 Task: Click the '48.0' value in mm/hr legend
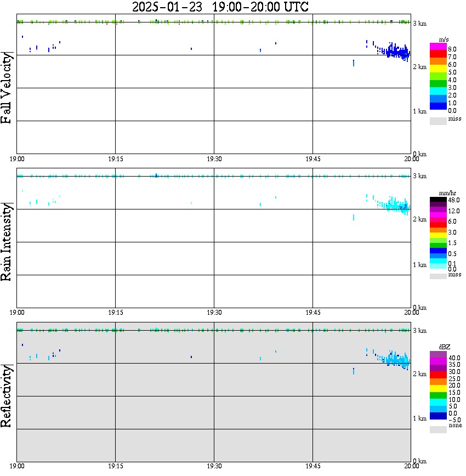point(454,200)
